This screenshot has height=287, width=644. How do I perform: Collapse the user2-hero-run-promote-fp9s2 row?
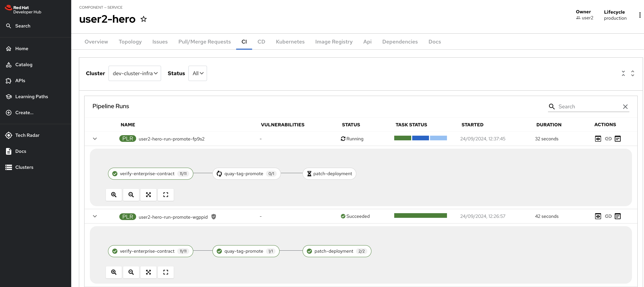coord(95,139)
